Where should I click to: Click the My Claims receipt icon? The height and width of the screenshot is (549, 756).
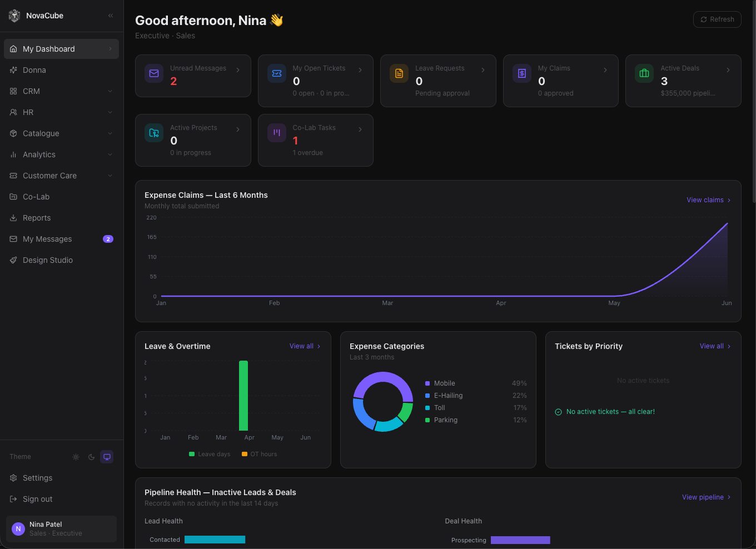[x=522, y=73]
